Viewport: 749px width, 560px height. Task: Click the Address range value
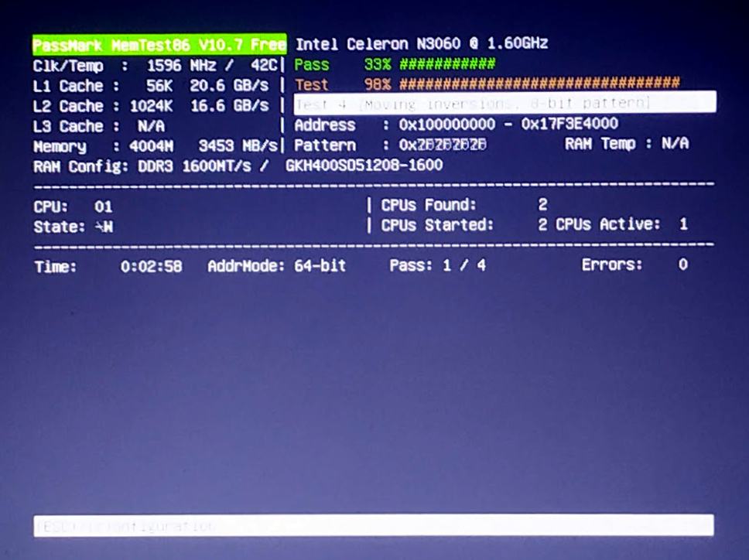(508, 124)
